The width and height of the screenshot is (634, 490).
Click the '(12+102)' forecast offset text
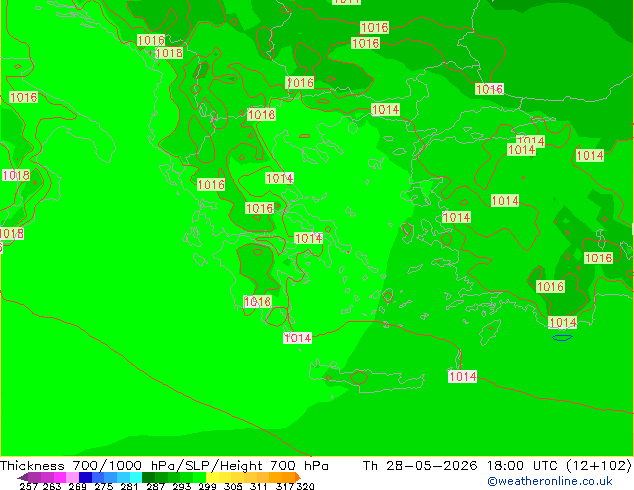pyautogui.click(x=599, y=465)
